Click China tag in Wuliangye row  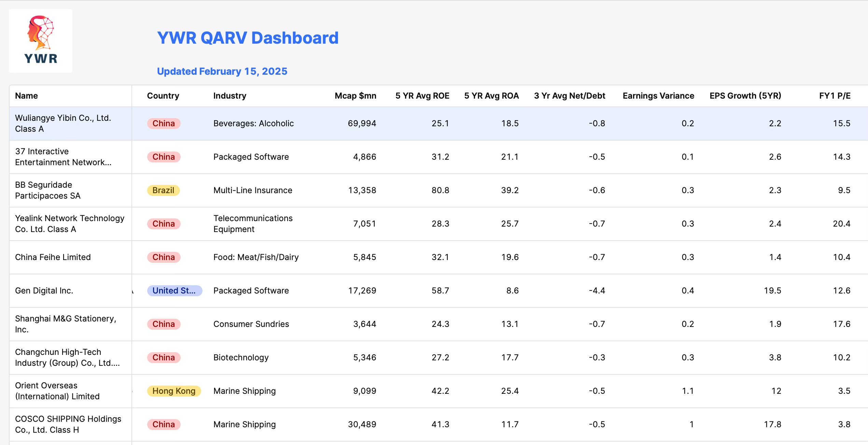tap(164, 124)
